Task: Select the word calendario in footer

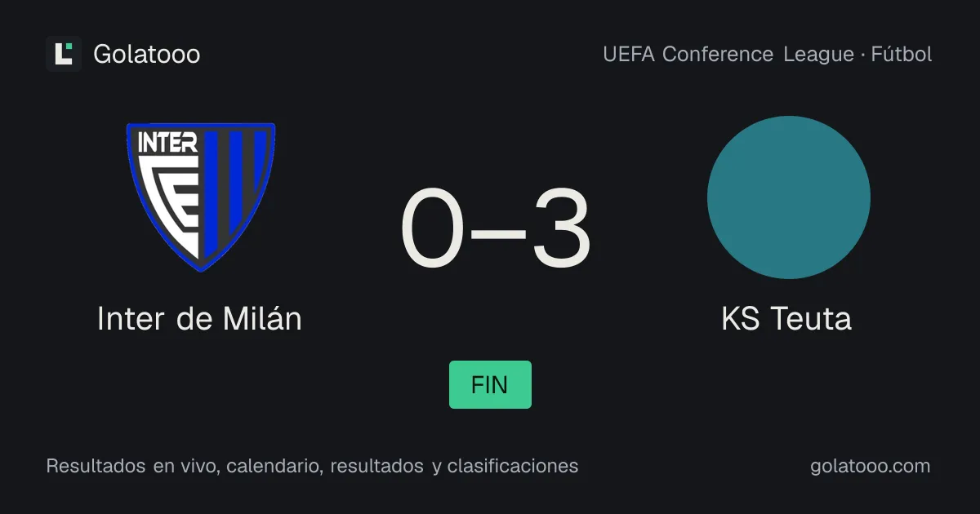Action: (x=274, y=466)
